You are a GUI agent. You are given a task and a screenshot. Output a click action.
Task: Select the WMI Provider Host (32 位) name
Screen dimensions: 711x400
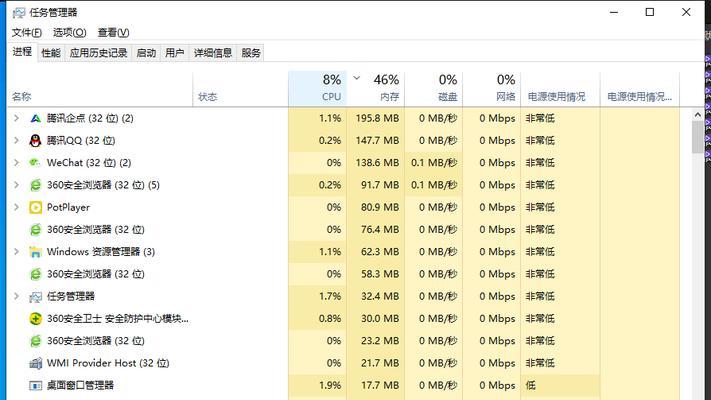(x=108, y=363)
